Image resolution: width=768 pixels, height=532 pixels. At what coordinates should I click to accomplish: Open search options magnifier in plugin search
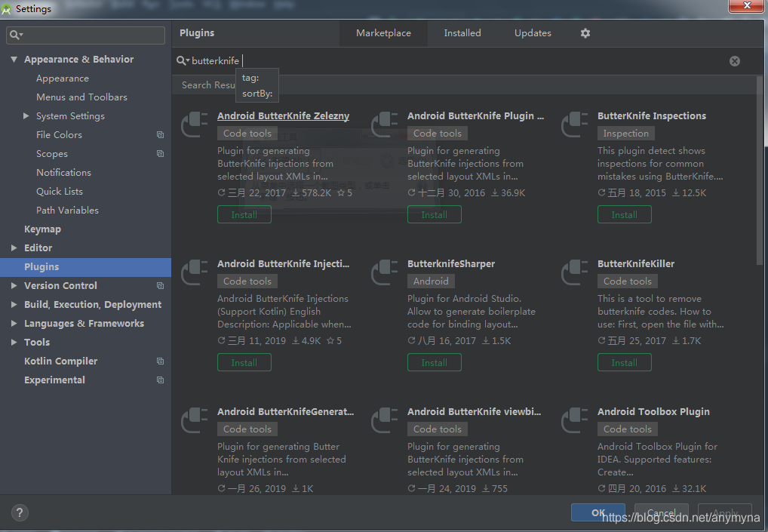183,60
